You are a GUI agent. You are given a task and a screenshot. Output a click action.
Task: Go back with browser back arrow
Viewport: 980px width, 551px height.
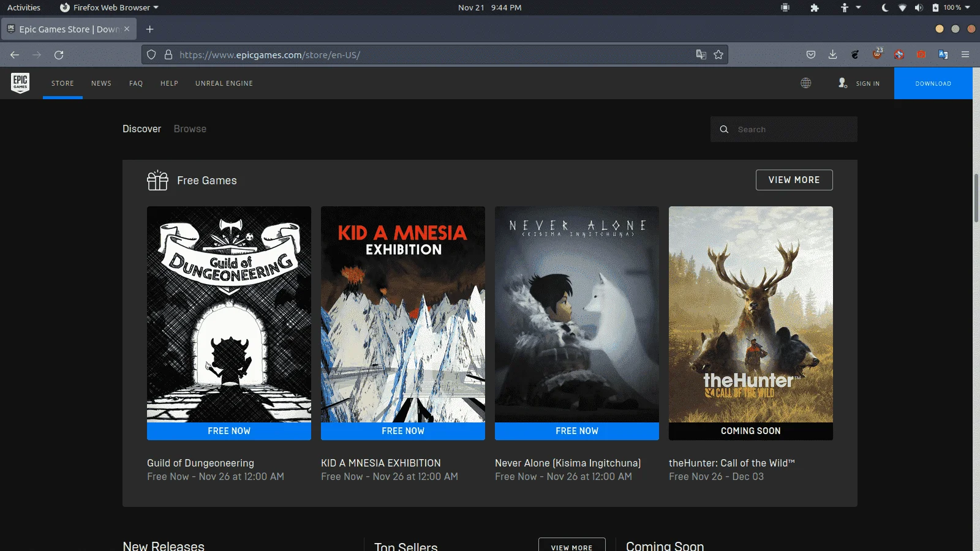[15, 54]
